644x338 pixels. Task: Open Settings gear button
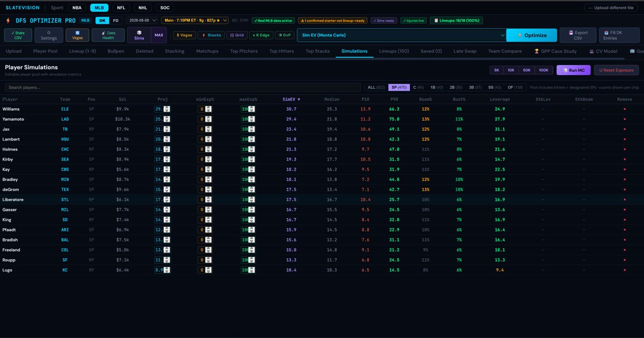[x=49, y=35]
